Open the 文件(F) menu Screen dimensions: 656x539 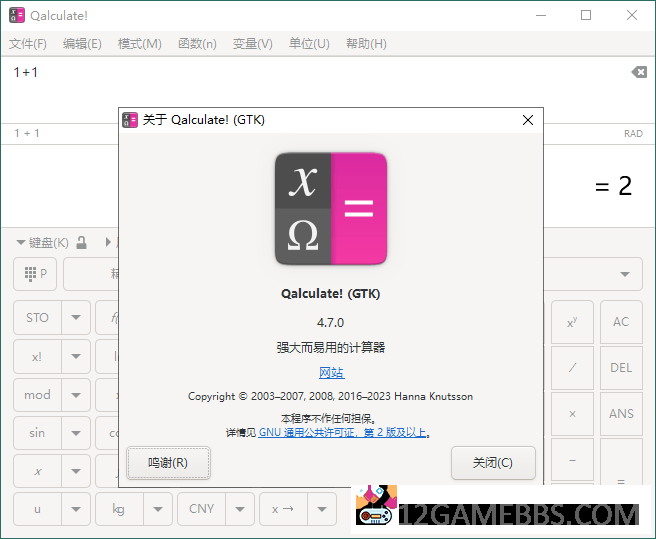[x=28, y=44]
